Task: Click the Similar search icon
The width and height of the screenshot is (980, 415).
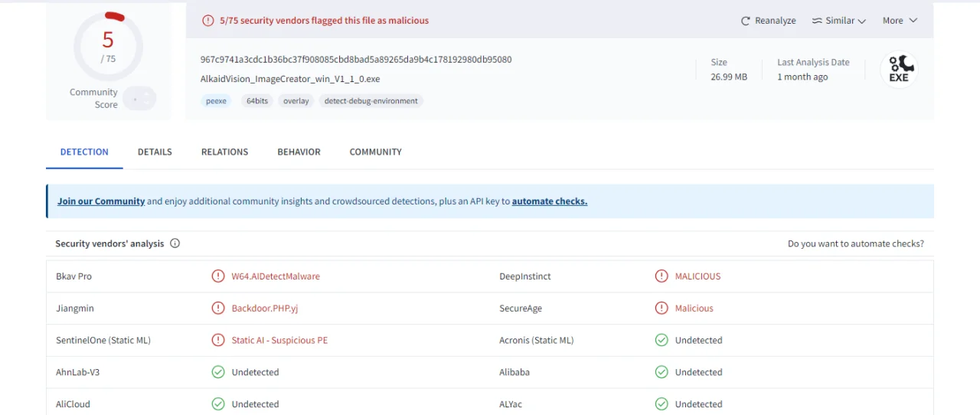Action: 817,21
